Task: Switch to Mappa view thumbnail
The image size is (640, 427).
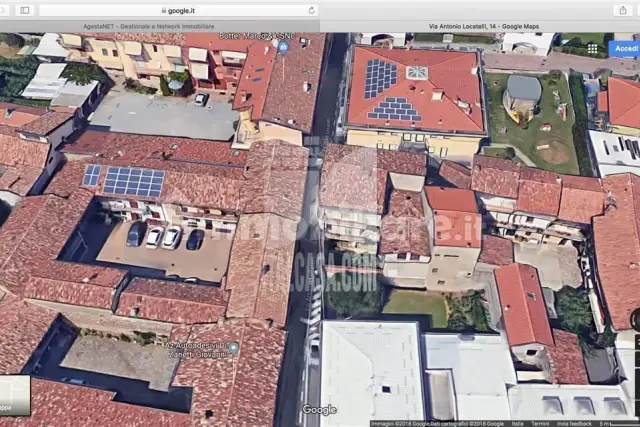Action: [15, 395]
